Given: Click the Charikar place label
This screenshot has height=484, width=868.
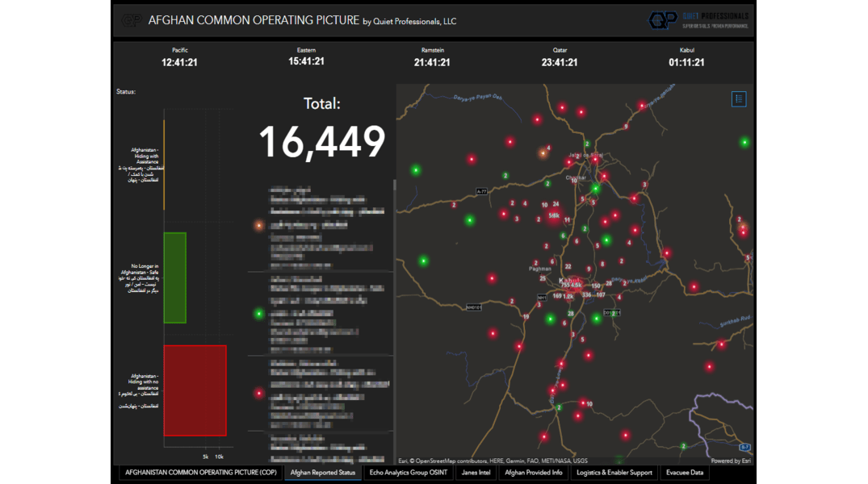Looking at the screenshot, I should 576,177.
